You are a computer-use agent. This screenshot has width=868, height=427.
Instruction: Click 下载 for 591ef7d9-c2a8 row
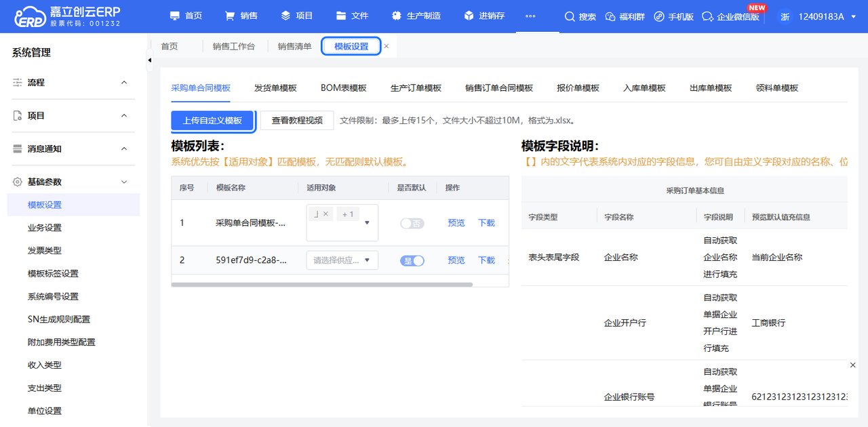point(487,260)
